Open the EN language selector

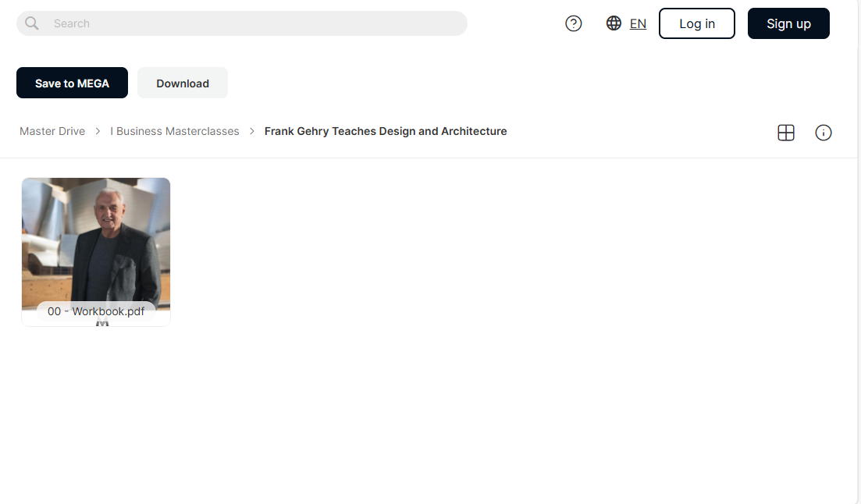(x=638, y=23)
